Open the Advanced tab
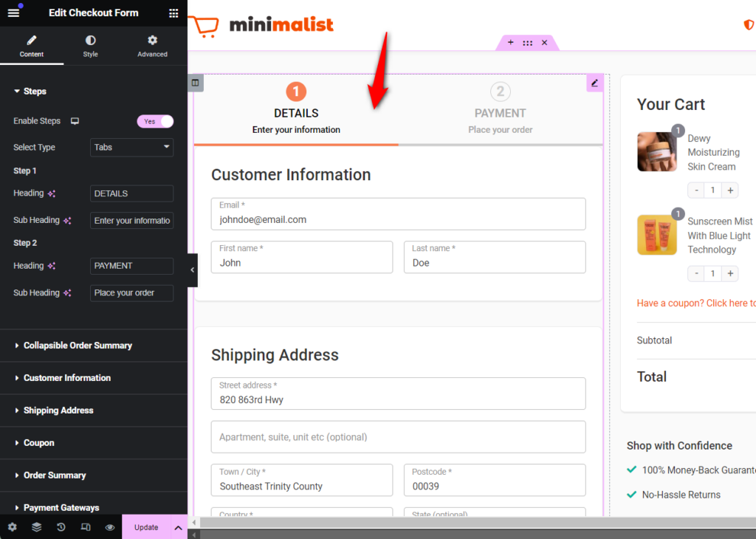Screen dimensions: 756x539 152,46
